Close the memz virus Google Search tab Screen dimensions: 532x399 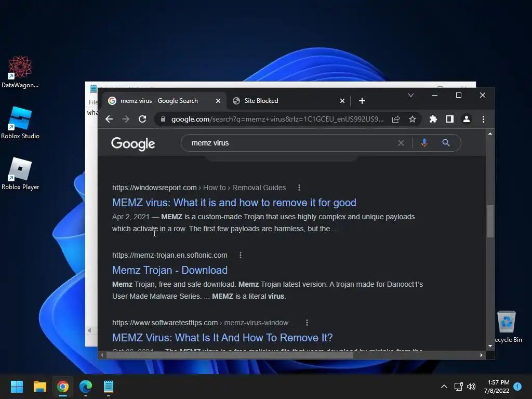click(x=218, y=101)
